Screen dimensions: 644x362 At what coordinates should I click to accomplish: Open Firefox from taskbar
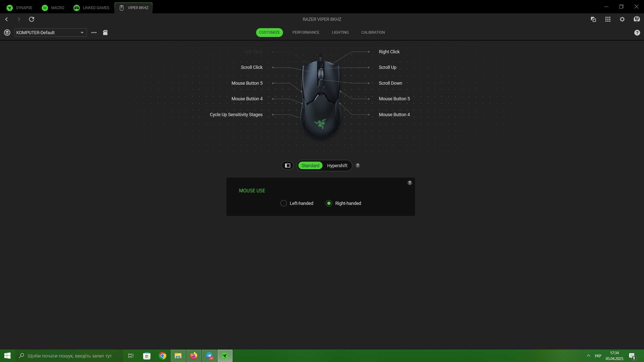pos(194,356)
